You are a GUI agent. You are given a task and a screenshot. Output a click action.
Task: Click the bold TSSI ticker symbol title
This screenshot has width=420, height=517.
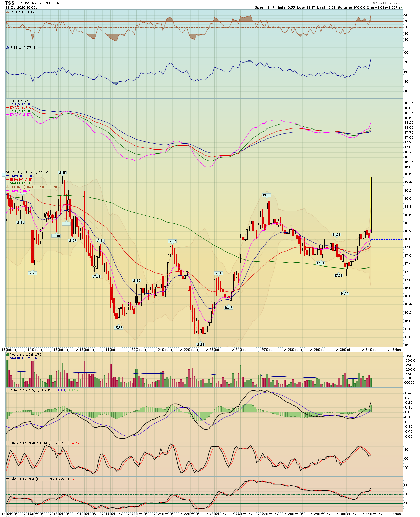click(10, 3)
